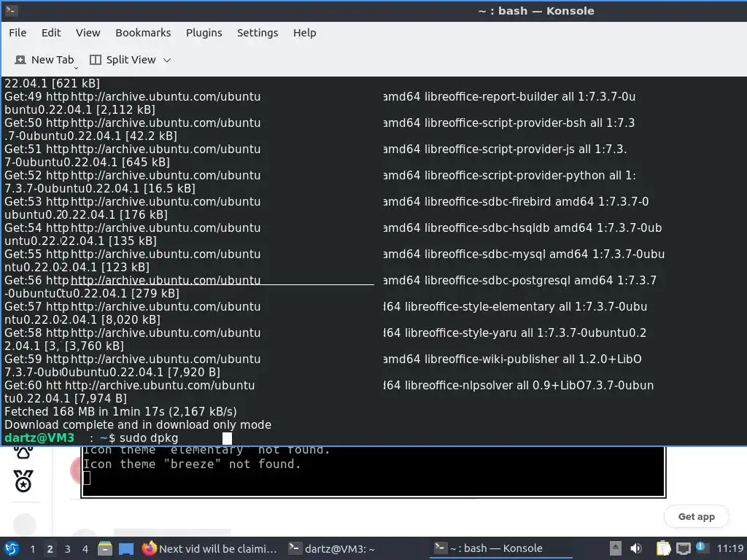Switch to virtual desktop 3
Screen dimensions: 747x560
tap(68, 549)
